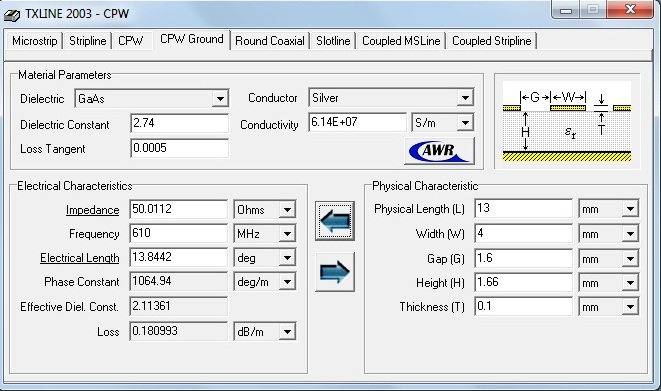Open the Dielectric GaAs dropdown

(x=152, y=99)
